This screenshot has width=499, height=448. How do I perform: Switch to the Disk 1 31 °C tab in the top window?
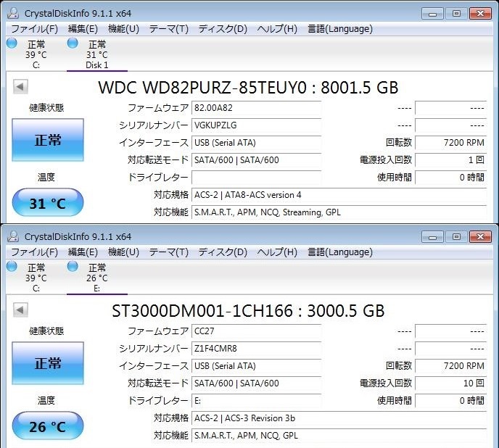[x=97, y=54]
